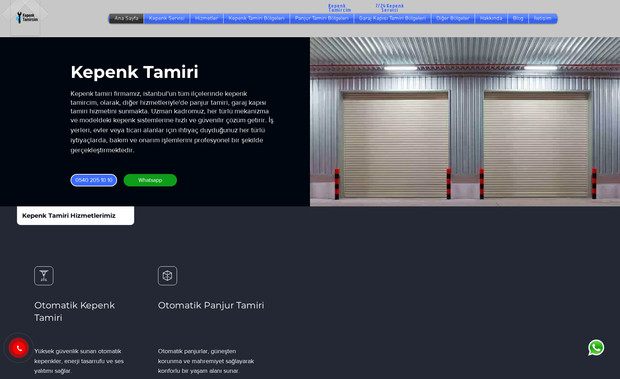Image resolution: width=620 pixels, height=379 pixels.
Task: Open the Ana Sayfa menu item
Action: [x=126, y=19]
